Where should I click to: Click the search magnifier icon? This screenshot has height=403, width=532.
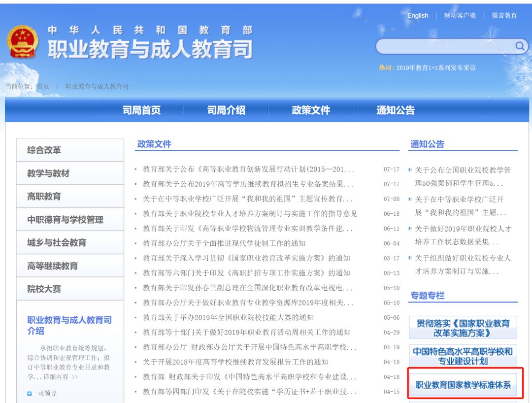[x=520, y=46]
